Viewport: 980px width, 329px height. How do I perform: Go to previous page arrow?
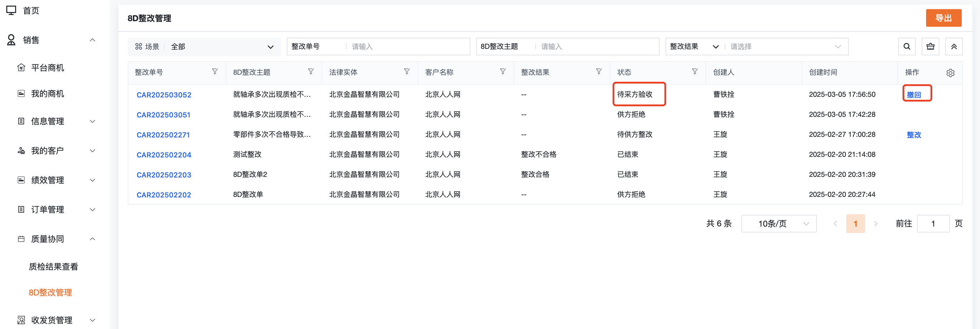(x=835, y=224)
